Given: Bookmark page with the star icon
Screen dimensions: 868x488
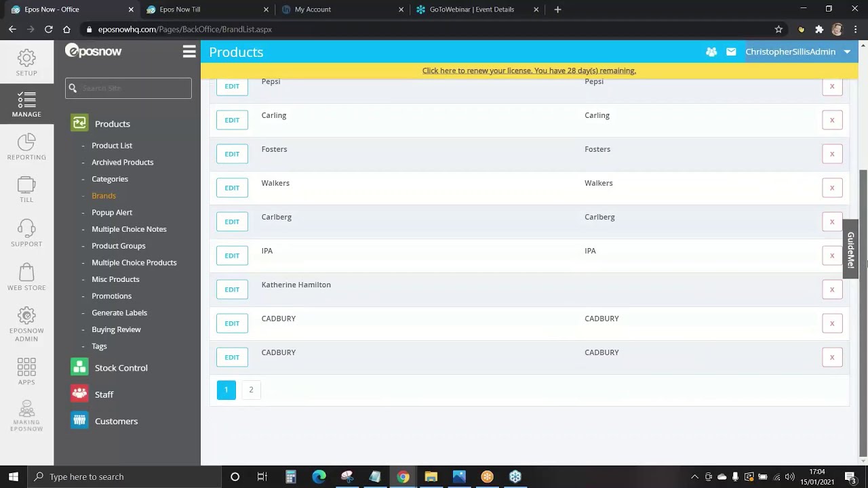Looking at the screenshot, I should pyautogui.click(x=778, y=29).
